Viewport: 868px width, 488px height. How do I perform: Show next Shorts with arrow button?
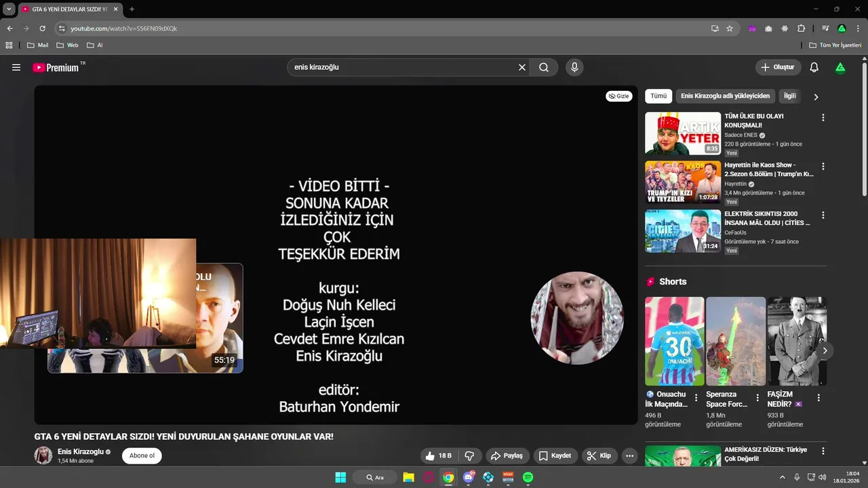pos(825,350)
